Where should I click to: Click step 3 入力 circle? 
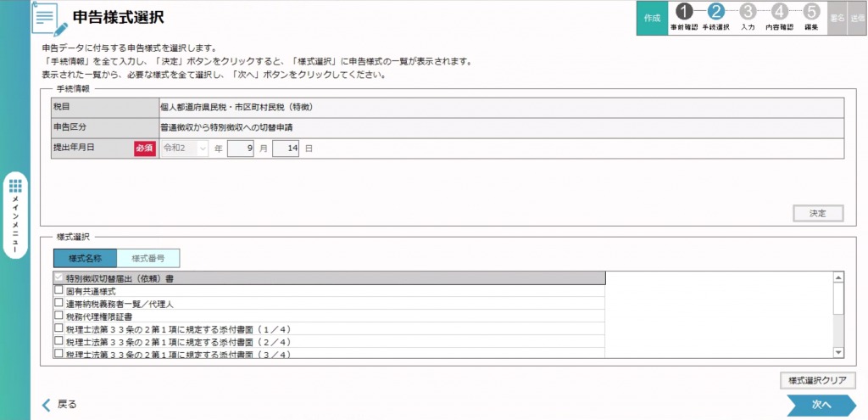click(748, 12)
